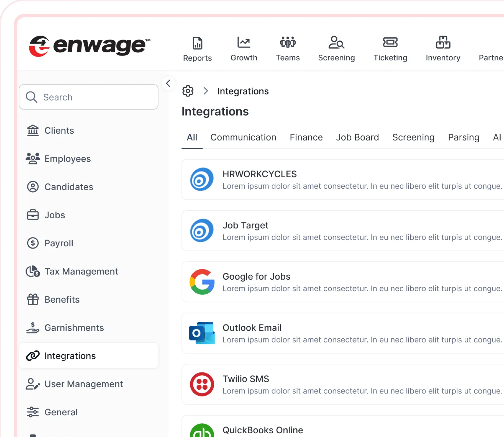Collapse the sidebar with the chevron arrow
The height and width of the screenshot is (437, 504).
coord(168,83)
